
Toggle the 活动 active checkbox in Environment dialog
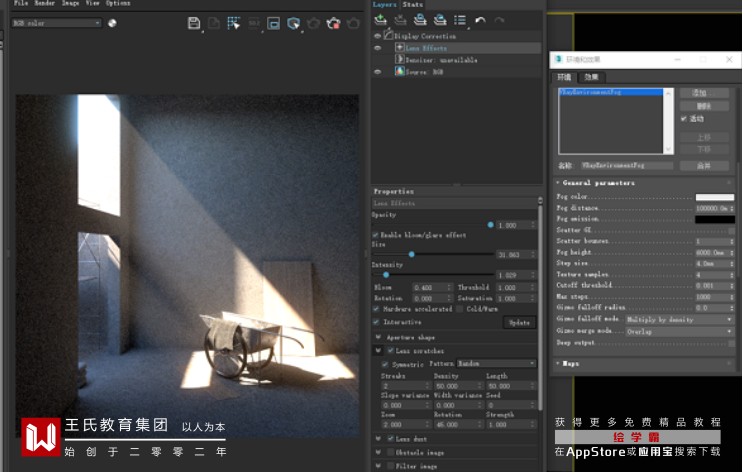coord(684,119)
